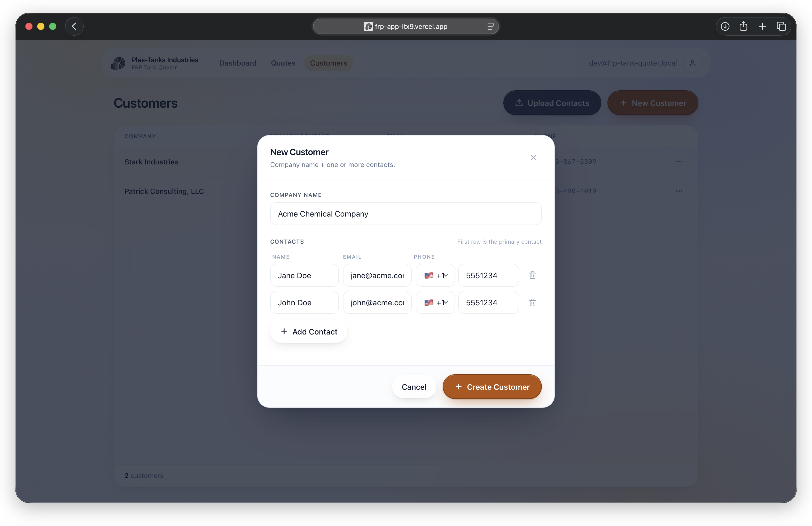Close the New Customer dialog
812x526 pixels.
coord(533,157)
